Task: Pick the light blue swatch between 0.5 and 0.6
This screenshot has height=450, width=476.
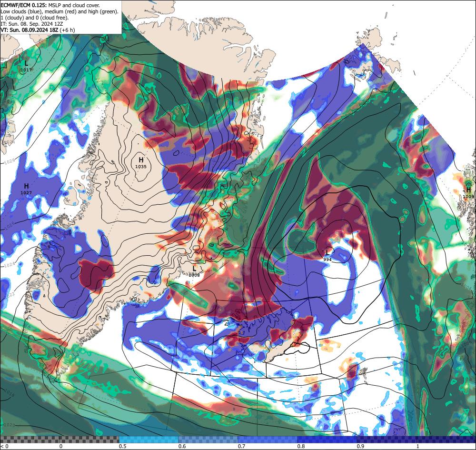Action: (x=149, y=440)
